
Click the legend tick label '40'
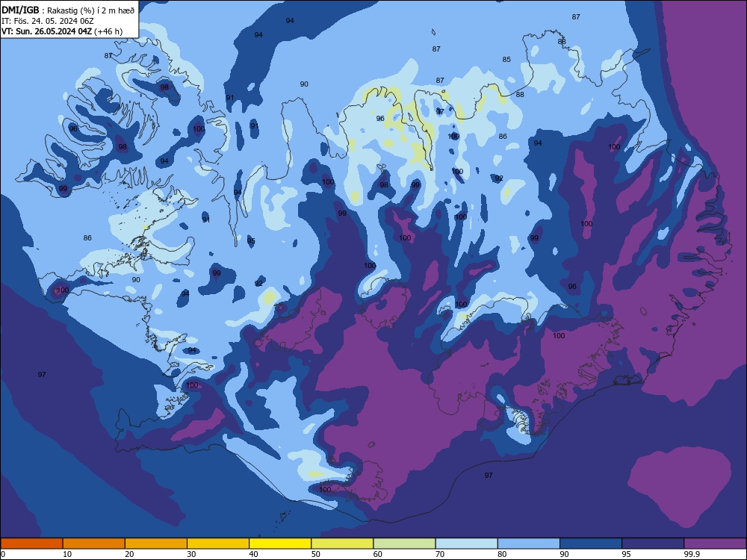pos(254,554)
